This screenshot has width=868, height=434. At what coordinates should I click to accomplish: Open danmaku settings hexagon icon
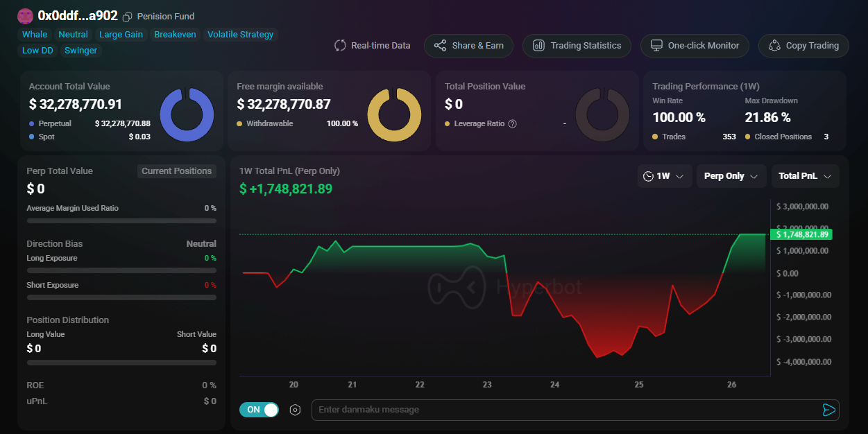pyautogui.click(x=295, y=410)
